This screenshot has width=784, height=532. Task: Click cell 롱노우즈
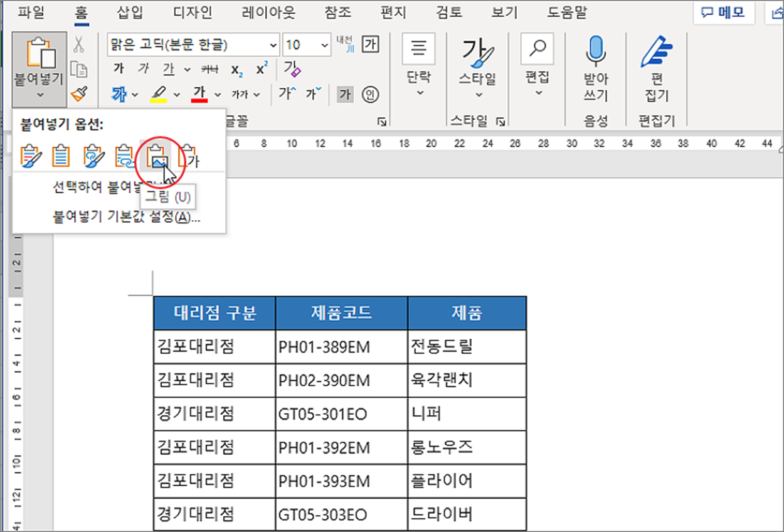pyautogui.click(x=467, y=448)
